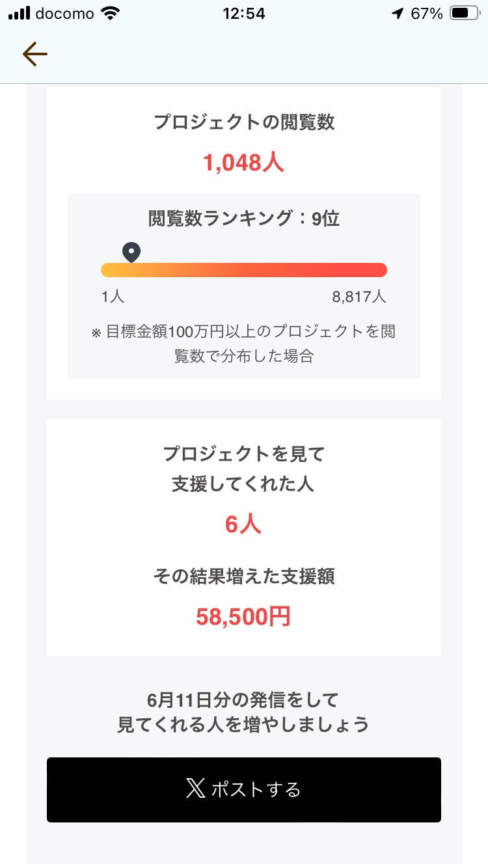This screenshot has height=868, width=488.
Task: Tap the 12:54 clock in status bar
Action: click(x=243, y=14)
